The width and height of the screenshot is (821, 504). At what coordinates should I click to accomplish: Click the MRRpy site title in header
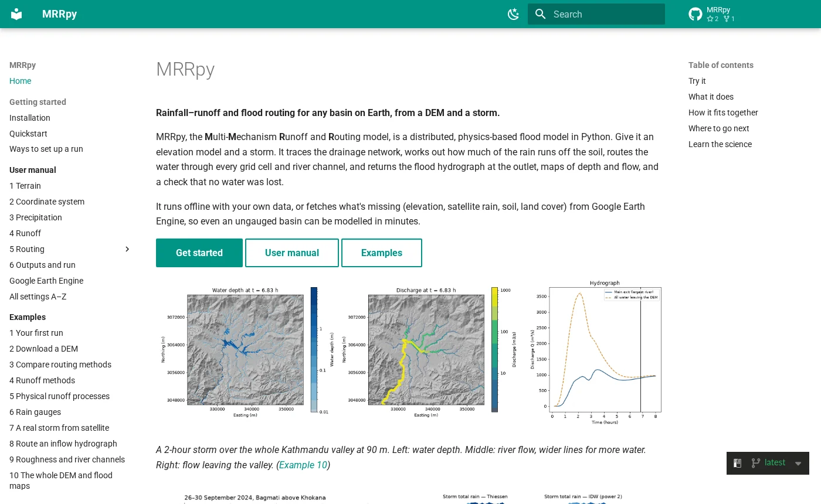[59, 14]
